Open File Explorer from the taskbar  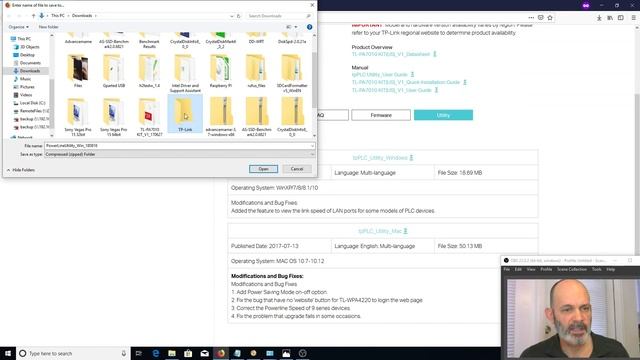click(172, 353)
